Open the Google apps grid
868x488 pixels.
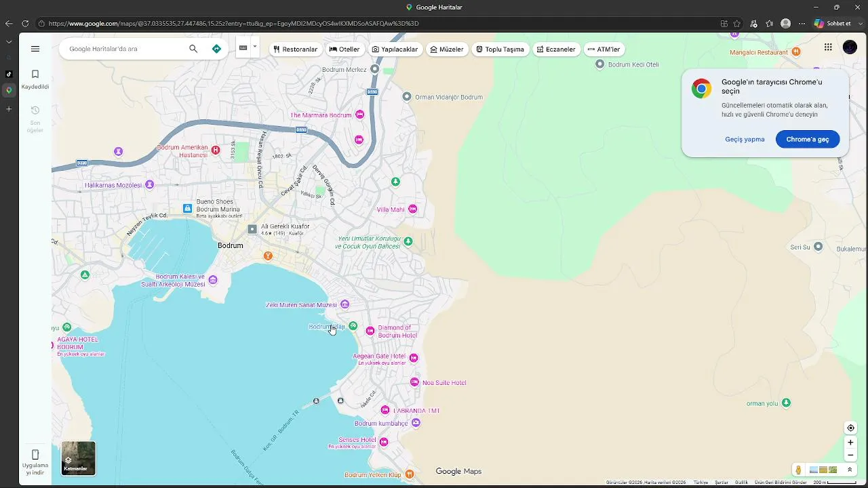point(828,47)
